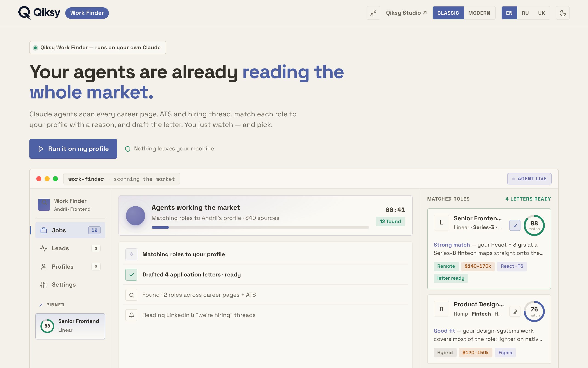Click Agents working the market title
This screenshot has width=588, height=368.
pos(196,208)
